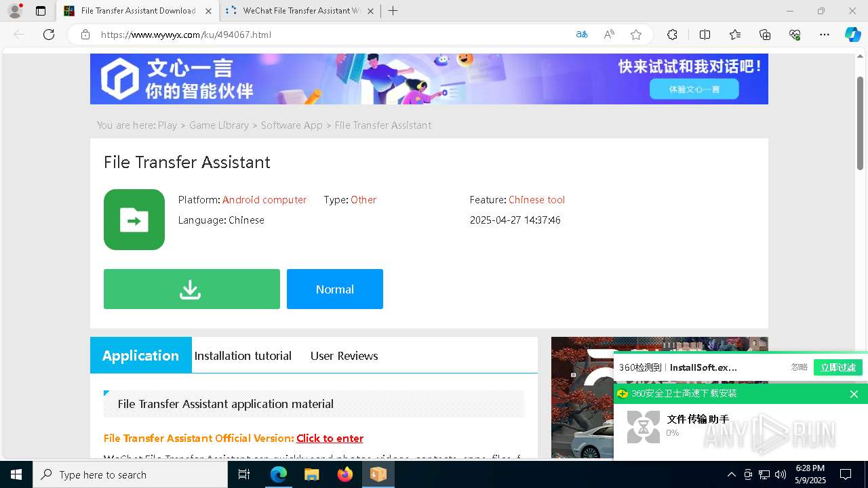Switch to User Reviews tab

(x=344, y=356)
